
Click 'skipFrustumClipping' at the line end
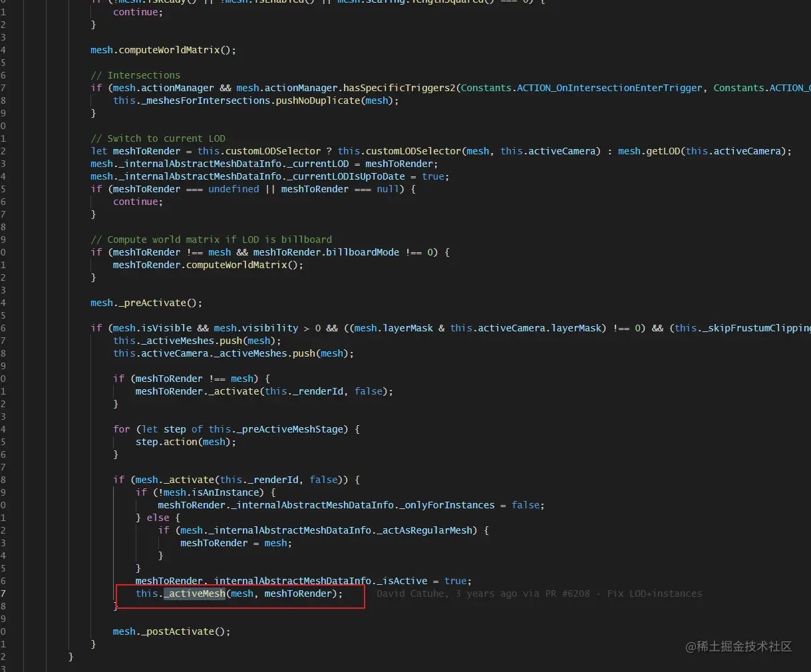[x=756, y=328]
